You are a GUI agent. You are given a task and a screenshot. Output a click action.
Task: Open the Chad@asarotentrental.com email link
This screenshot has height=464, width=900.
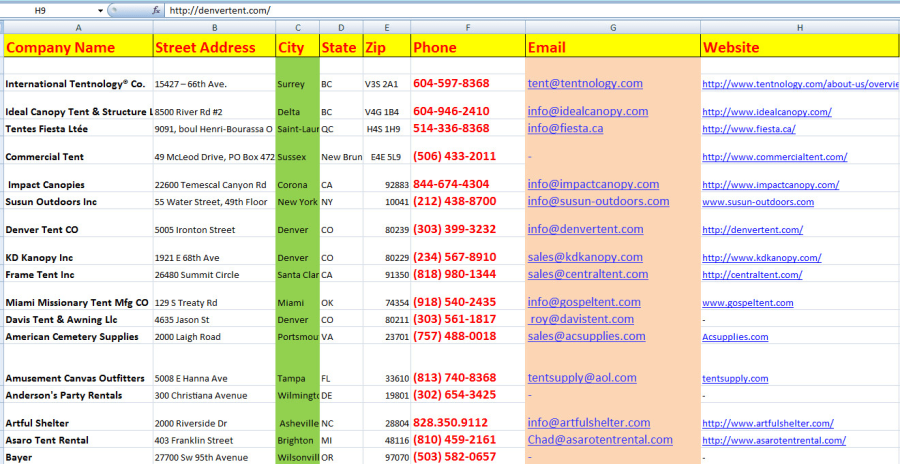pos(600,440)
